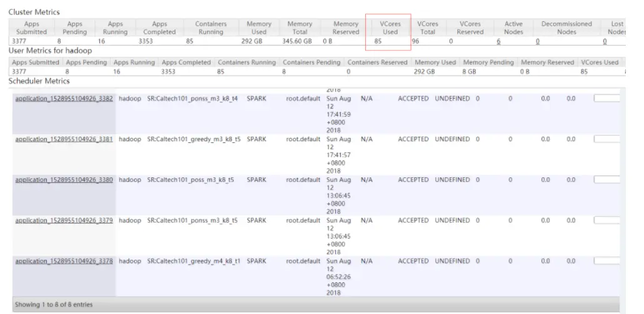The image size is (644, 314).
Task: Click Cluster Metrics Containers Running header
Action: (x=211, y=28)
